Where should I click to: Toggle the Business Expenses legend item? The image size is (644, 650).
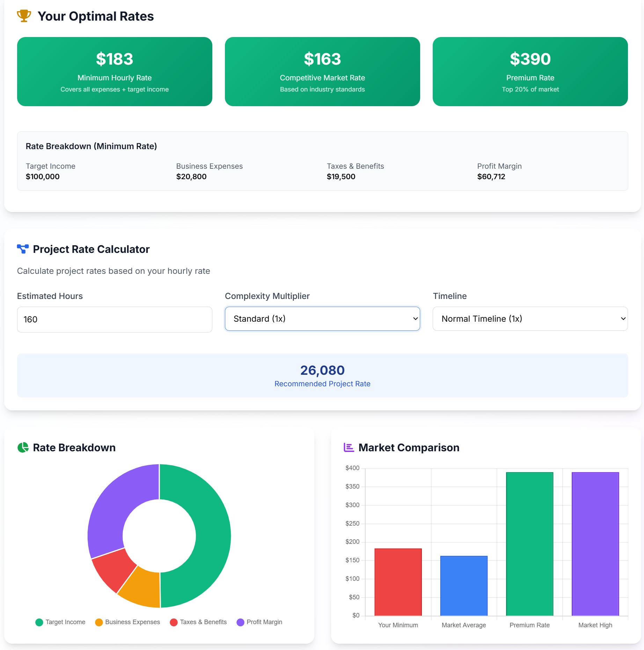pos(127,622)
